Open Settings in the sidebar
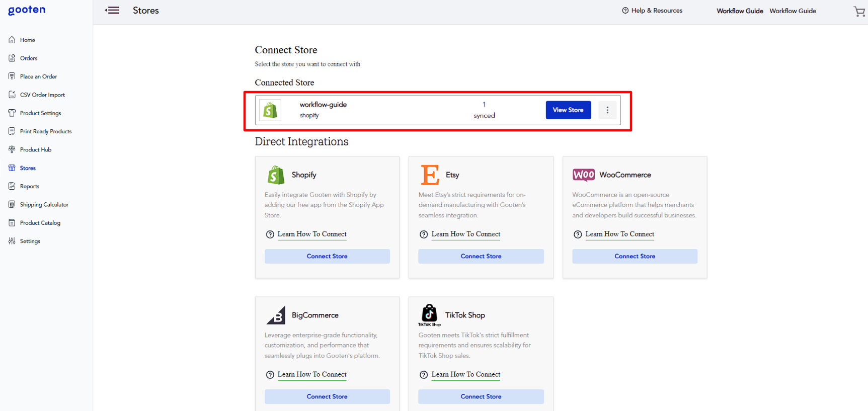Image resolution: width=868 pixels, height=411 pixels. [x=30, y=241]
